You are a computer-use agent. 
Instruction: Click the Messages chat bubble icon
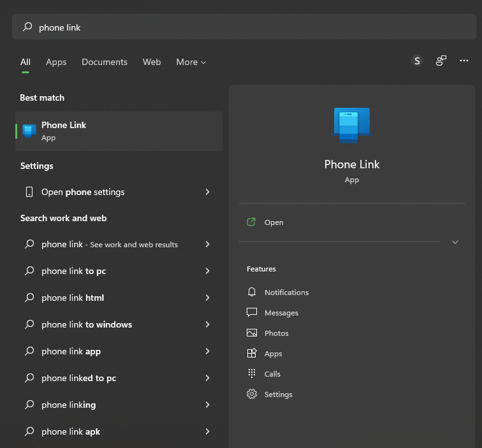click(252, 312)
